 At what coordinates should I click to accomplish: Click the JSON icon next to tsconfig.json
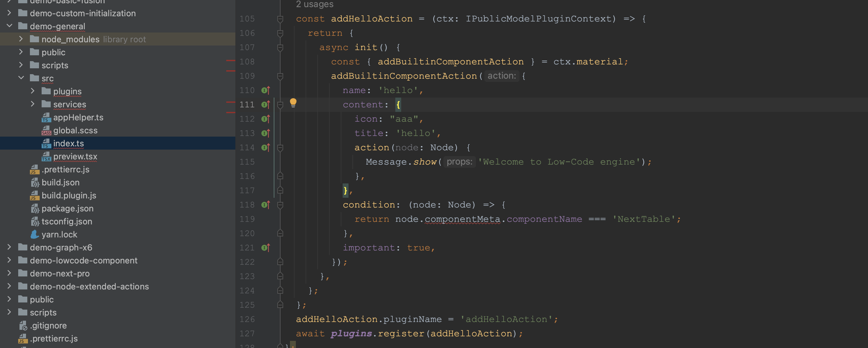[35, 221]
